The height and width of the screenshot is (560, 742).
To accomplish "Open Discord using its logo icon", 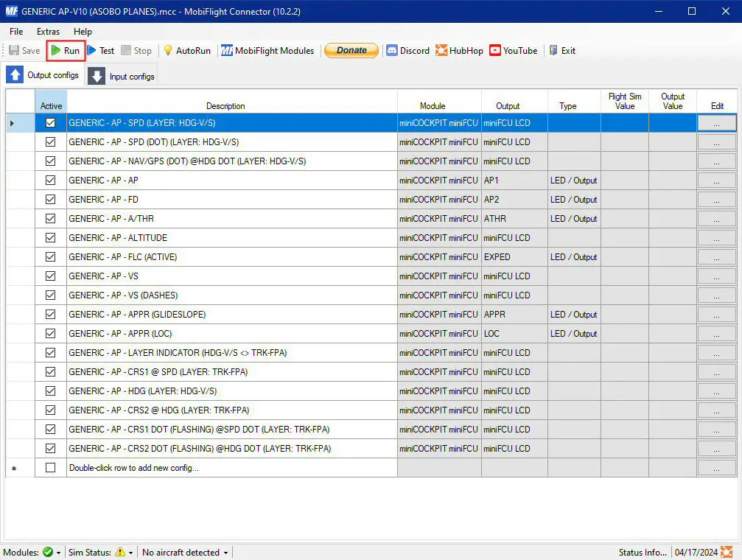I will [392, 50].
